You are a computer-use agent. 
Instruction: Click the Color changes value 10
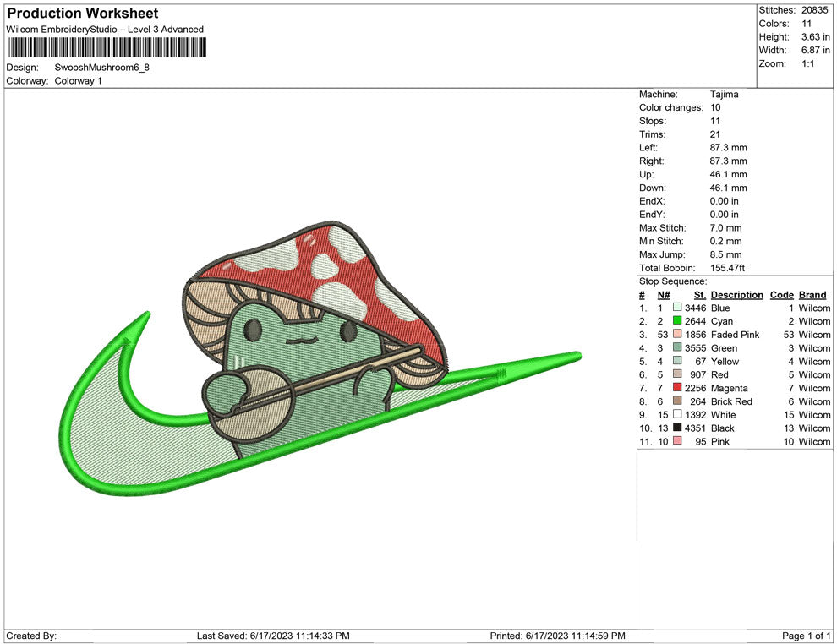click(714, 108)
